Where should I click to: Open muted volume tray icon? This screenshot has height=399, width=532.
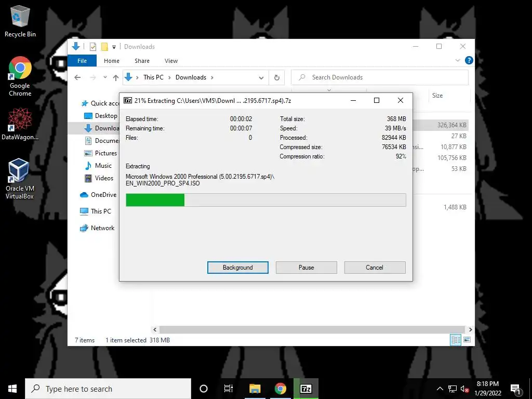point(465,389)
